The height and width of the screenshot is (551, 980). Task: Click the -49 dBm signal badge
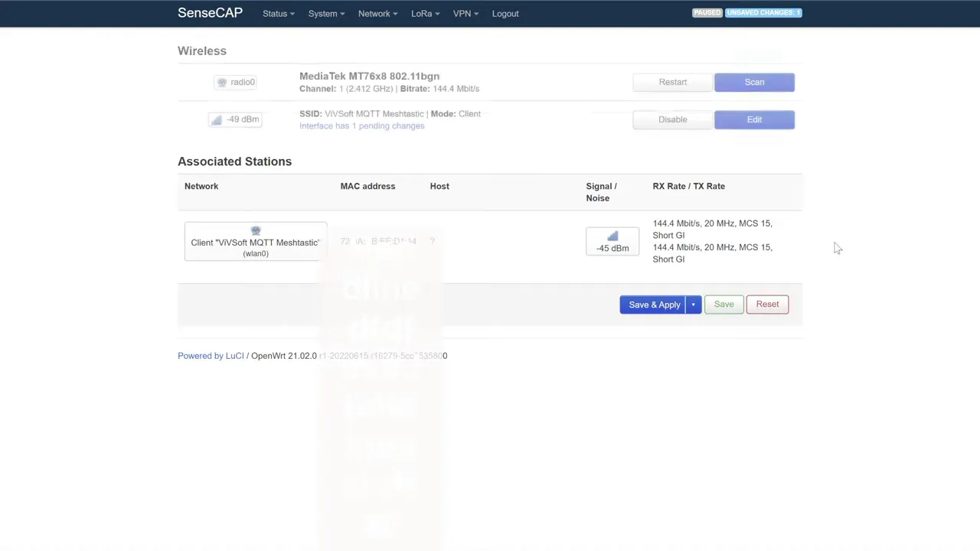click(235, 119)
